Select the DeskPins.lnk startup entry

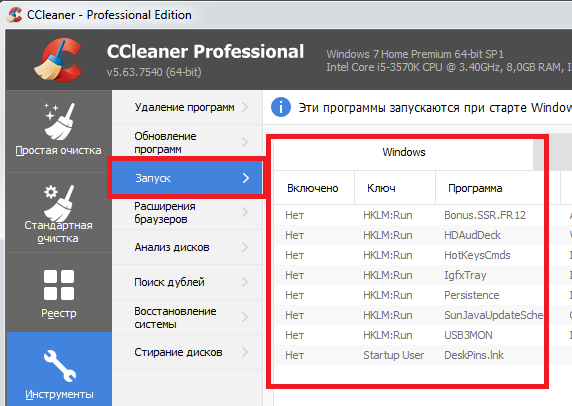coord(474,355)
